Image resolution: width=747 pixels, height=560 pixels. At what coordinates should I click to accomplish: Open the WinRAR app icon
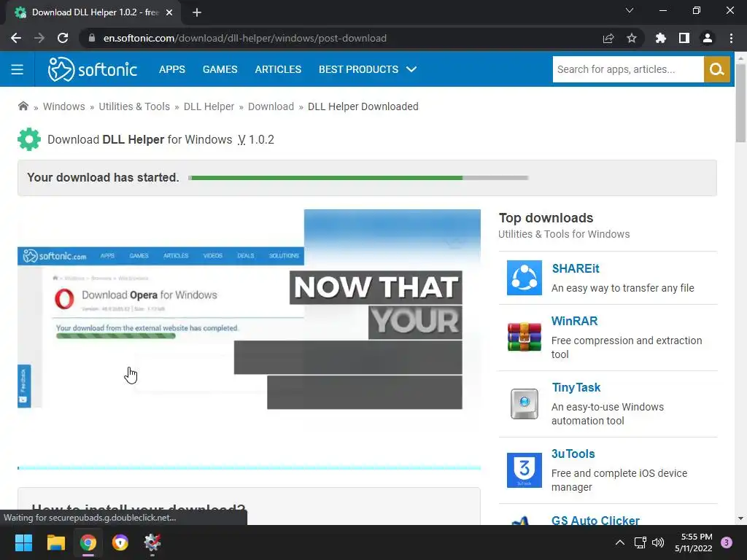point(524,337)
